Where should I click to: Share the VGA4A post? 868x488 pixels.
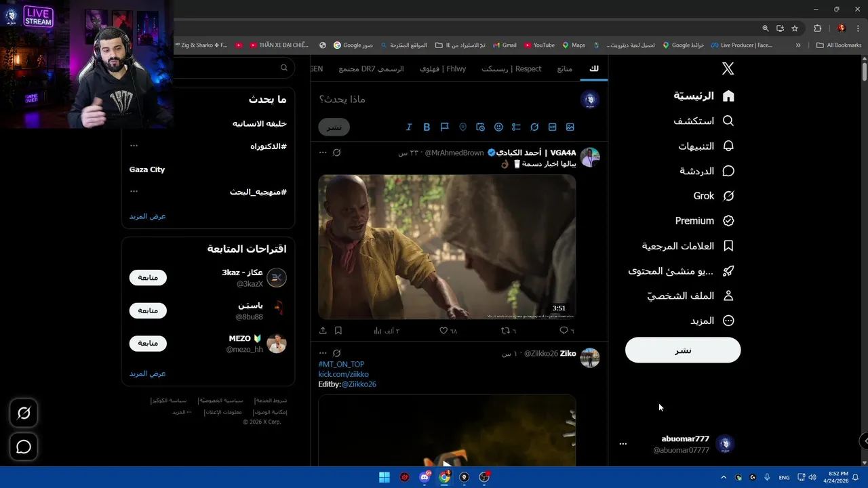point(323,331)
